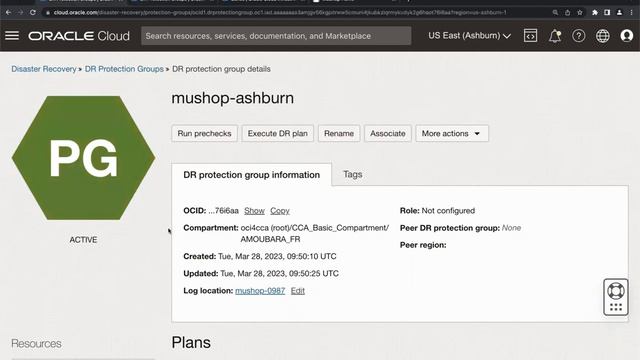
Task: Click the browser forward arrow
Action: (20, 12)
